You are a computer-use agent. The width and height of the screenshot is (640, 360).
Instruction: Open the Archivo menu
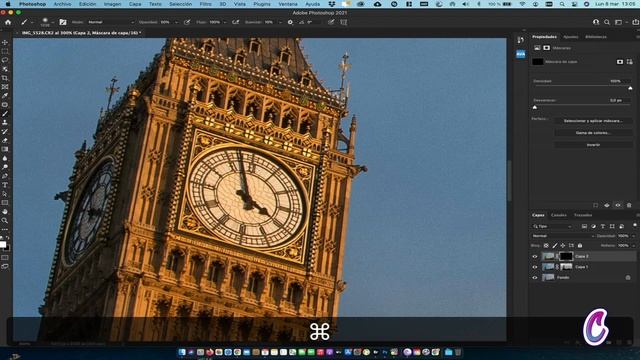pyautogui.click(x=62, y=4)
